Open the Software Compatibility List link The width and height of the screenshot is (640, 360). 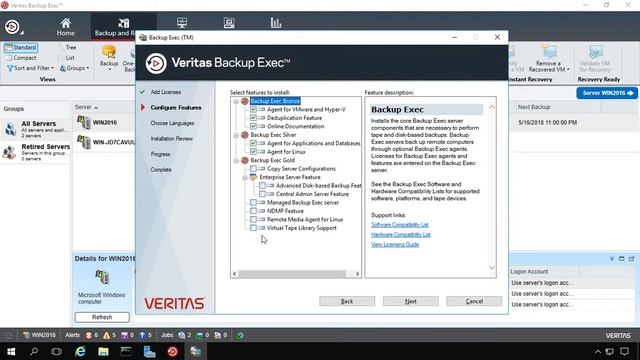tap(400, 225)
